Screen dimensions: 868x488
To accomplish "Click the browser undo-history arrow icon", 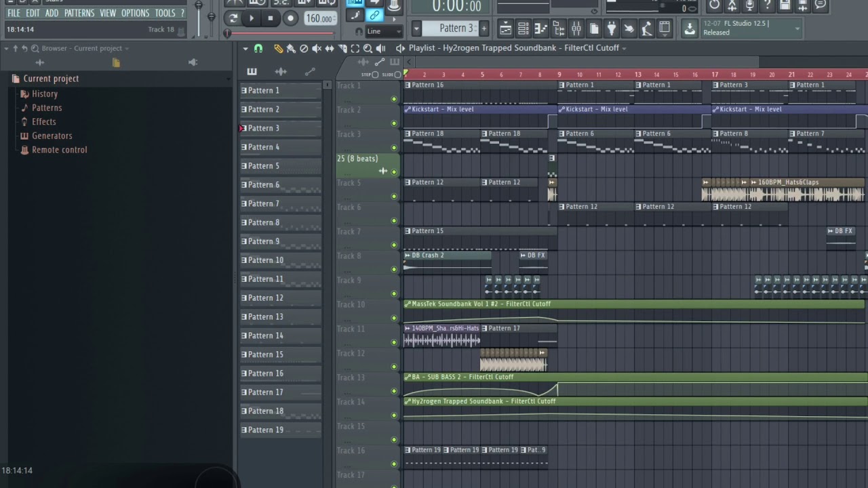I will [x=25, y=49].
